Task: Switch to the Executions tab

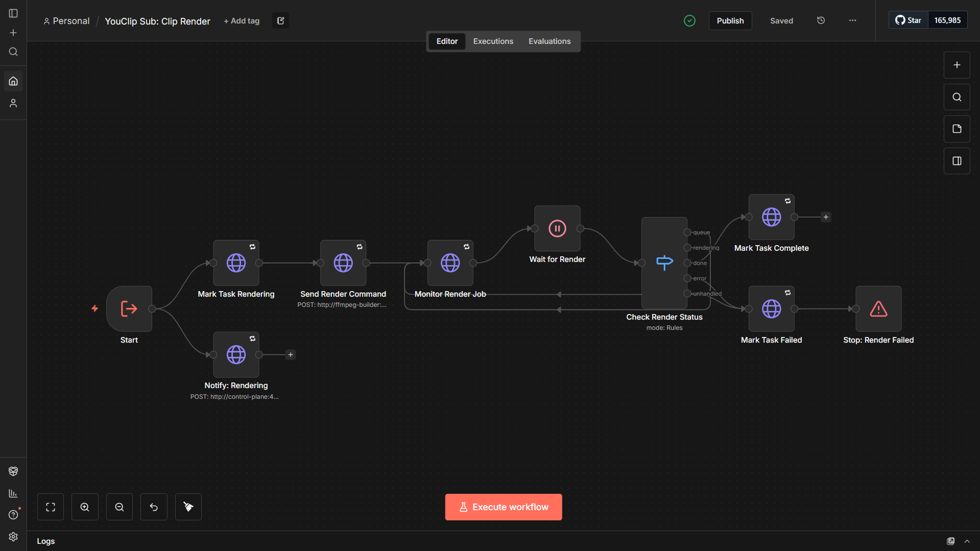Action: 493,41
